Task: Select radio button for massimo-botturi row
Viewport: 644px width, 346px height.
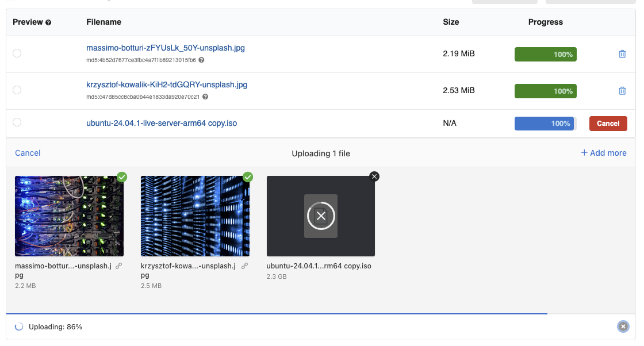Action: click(17, 53)
